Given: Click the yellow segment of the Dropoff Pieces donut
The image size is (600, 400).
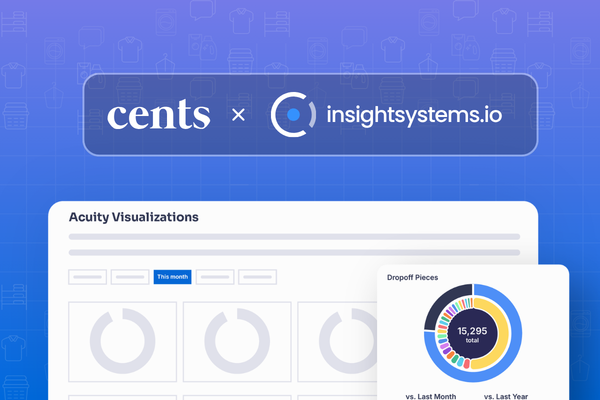Looking at the screenshot, I should coord(504,333).
